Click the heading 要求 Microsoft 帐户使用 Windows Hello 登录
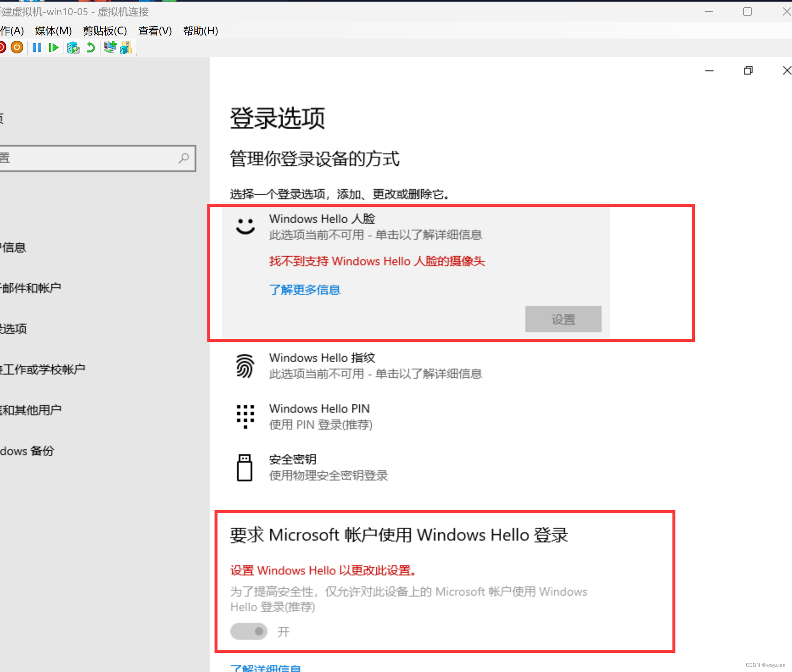 pos(399,535)
